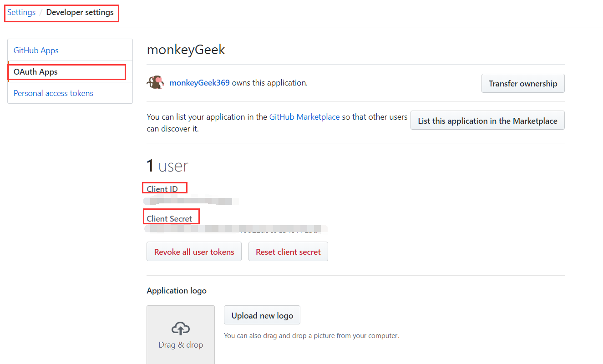Click the blurred Client Secret value
The height and width of the screenshot is (364, 603).
tap(236, 229)
